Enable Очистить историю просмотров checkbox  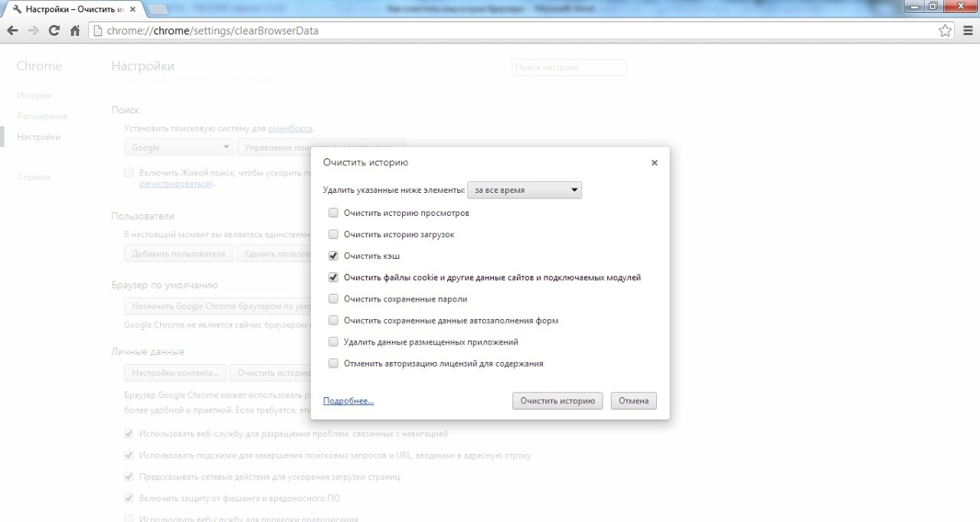click(x=333, y=213)
